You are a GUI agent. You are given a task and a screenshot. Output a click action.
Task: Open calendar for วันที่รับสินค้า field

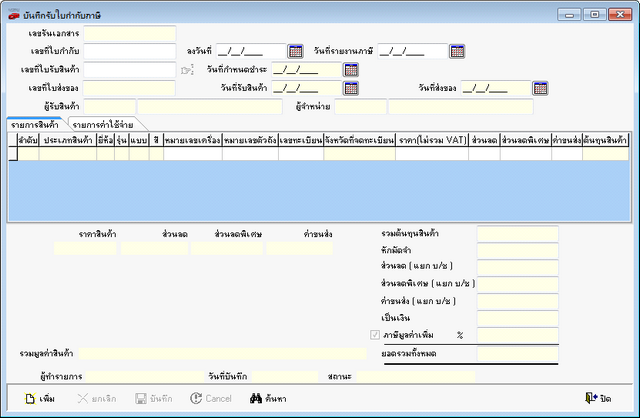pos(351,88)
